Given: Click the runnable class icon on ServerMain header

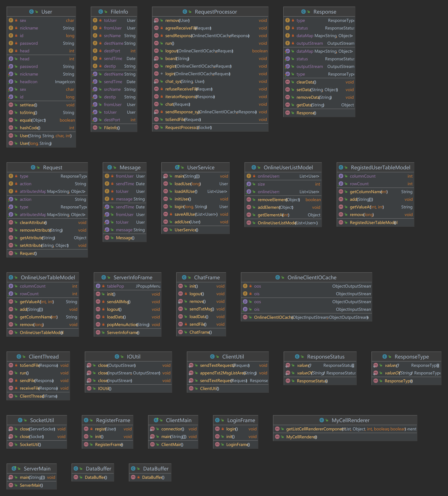Looking at the screenshot, I should tap(14, 468).
